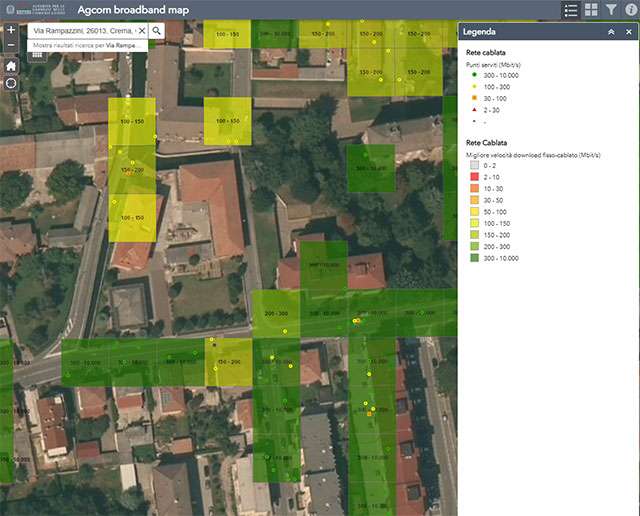Click the home default extent button

pos(11,66)
